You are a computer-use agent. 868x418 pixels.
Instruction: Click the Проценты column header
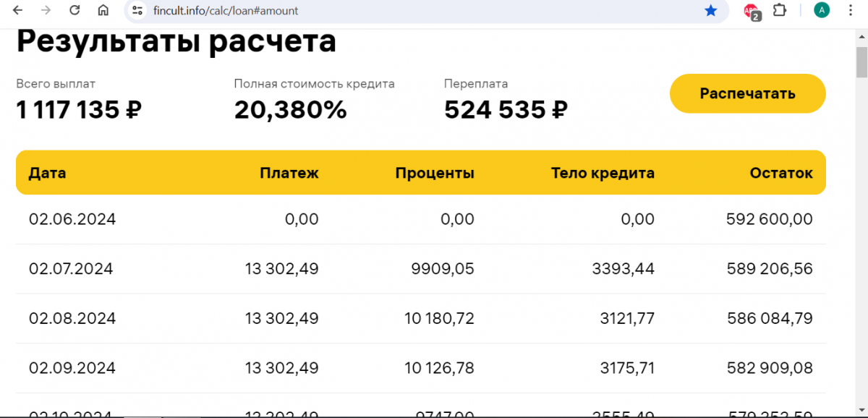tap(435, 173)
